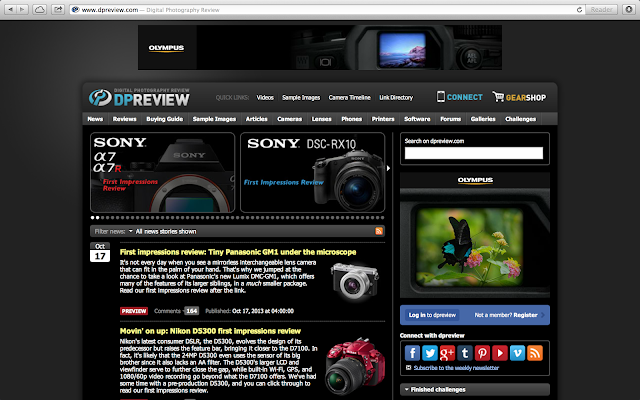Open dpreview's Facebook page icon
640x400 pixels.
point(412,353)
